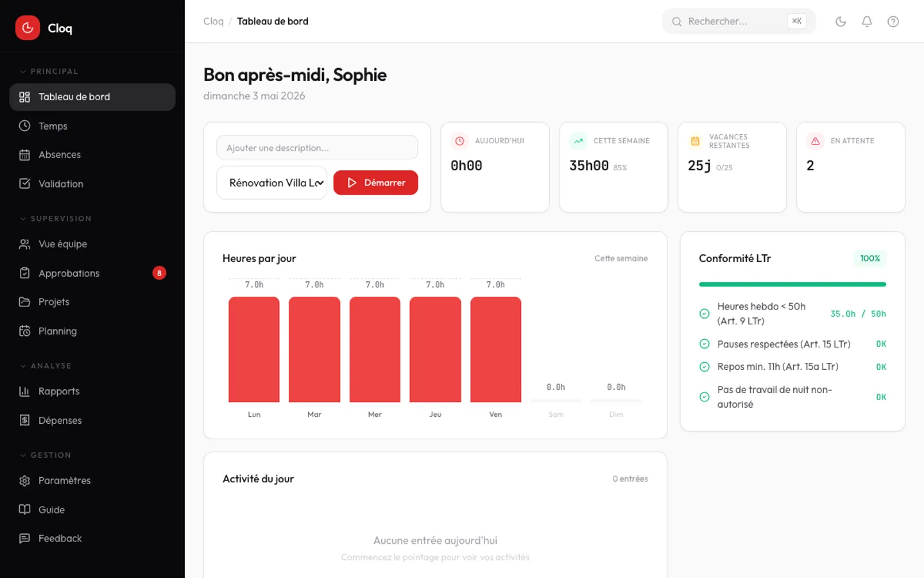Click the Absences calendar icon
This screenshot has height=578, width=924.
click(24, 155)
